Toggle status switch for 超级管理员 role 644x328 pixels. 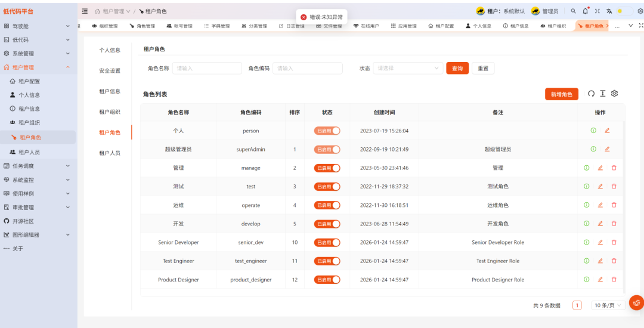[327, 150]
